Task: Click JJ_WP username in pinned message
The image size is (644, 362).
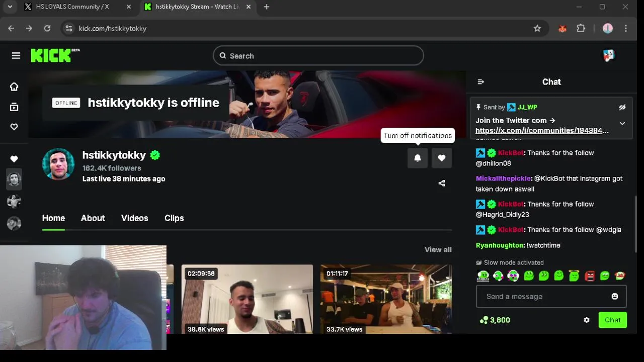Action: 527,107
